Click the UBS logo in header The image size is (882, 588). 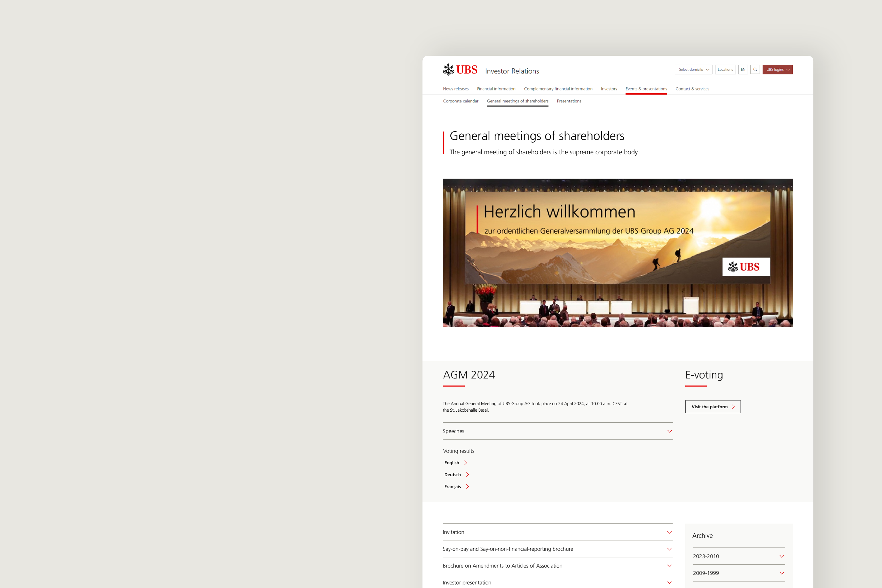point(460,70)
